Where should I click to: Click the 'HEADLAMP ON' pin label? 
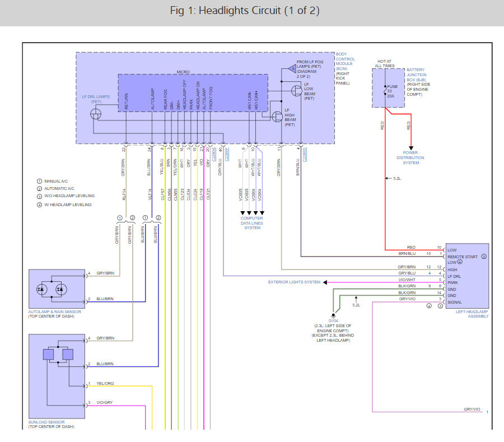point(198,95)
